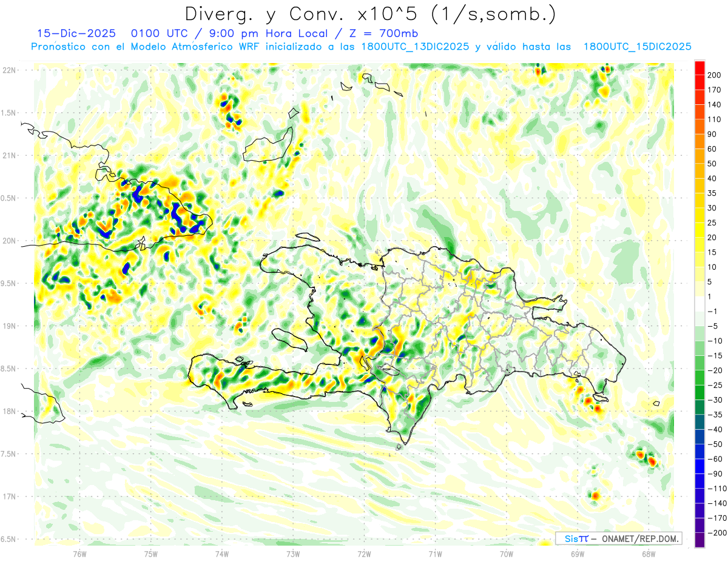Viewport: 728px width, 562px height.
Task: Select the date text "15-Dic-2025"
Action: click(76, 33)
